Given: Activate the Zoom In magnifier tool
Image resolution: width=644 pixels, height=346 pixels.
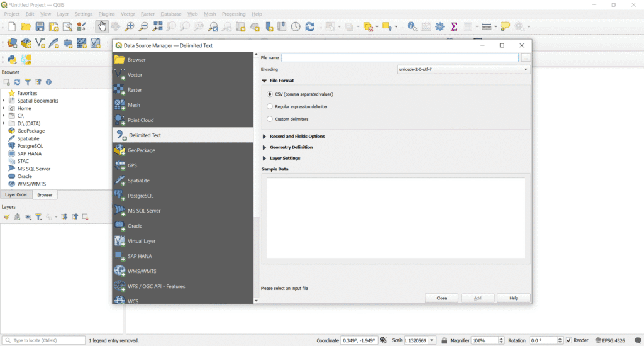Looking at the screenshot, I should coord(130,26).
